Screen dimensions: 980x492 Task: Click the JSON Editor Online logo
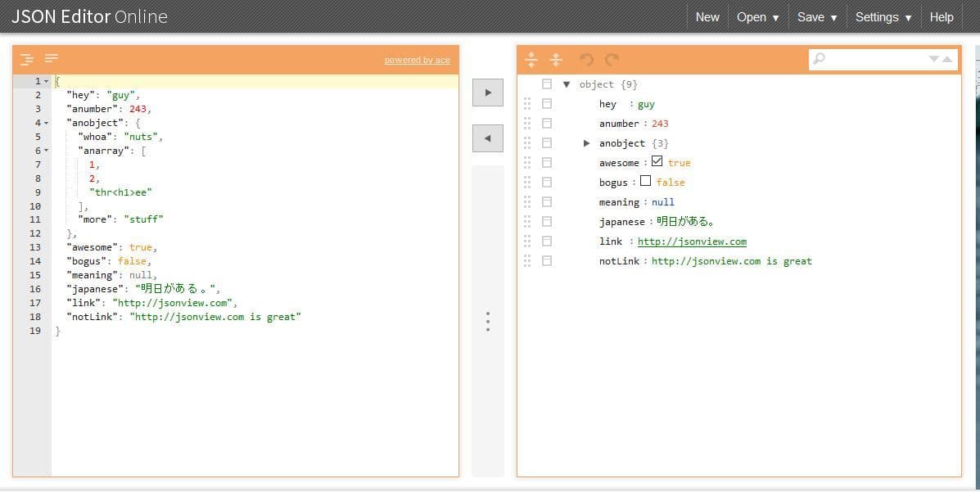tap(89, 17)
